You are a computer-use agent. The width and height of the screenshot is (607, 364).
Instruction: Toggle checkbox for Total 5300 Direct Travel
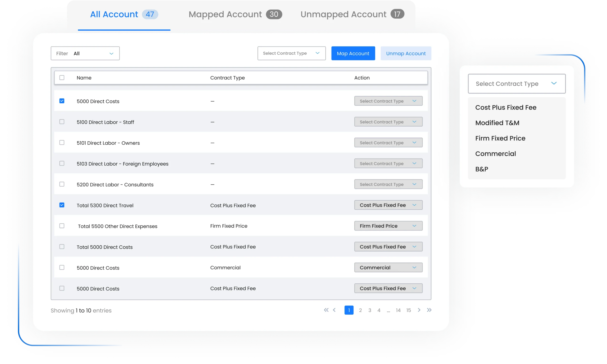coord(61,205)
